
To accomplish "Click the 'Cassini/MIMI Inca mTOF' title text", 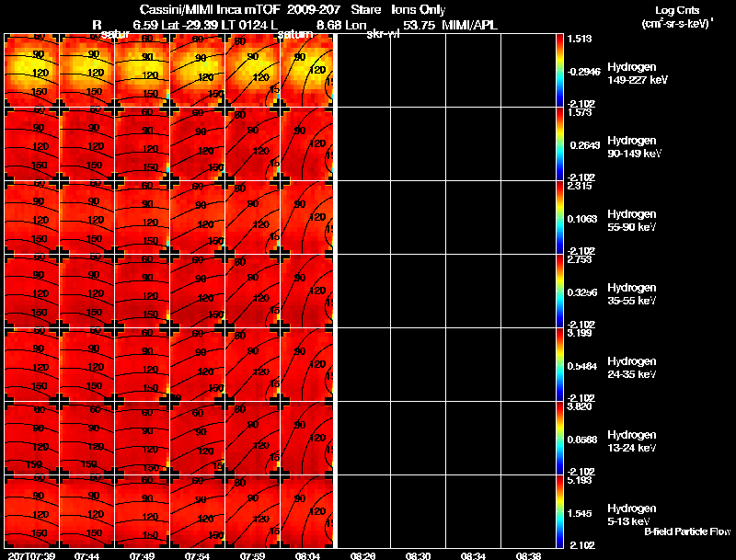I will 211,10.
